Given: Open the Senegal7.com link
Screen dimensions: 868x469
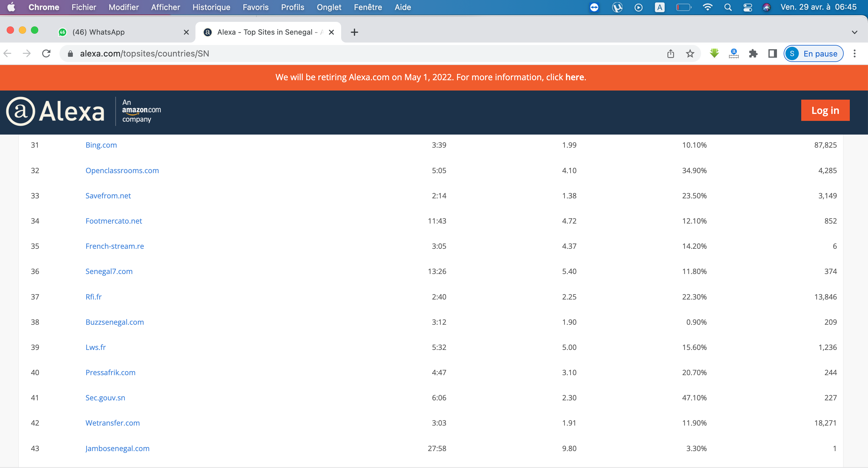Looking at the screenshot, I should point(109,272).
